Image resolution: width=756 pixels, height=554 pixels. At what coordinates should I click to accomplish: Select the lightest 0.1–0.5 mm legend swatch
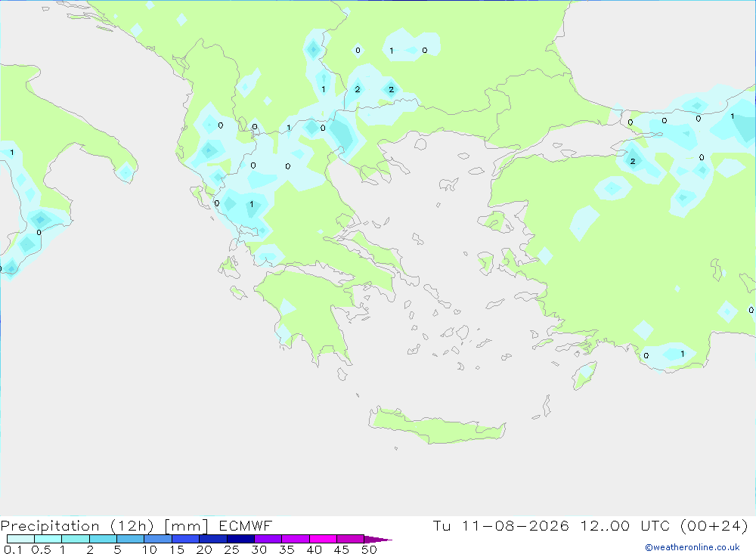pos(20,539)
